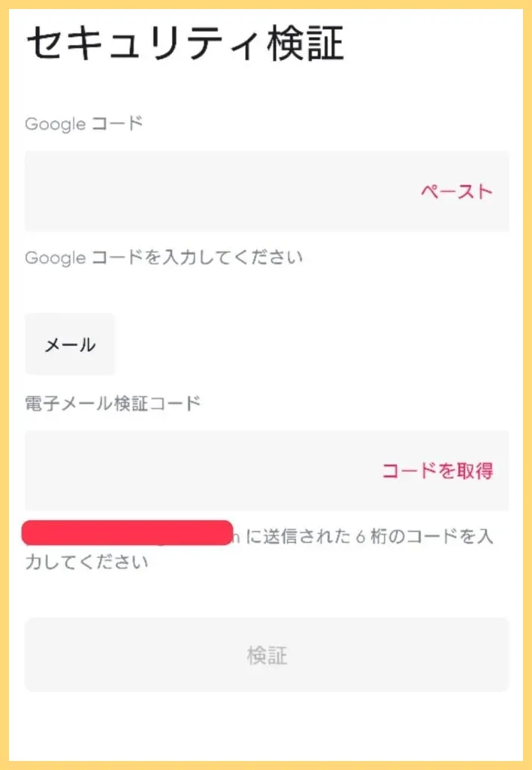This screenshot has width=532, height=770.
Task: Click the 6 桁のコード instruction text
Action: point(368,537)
